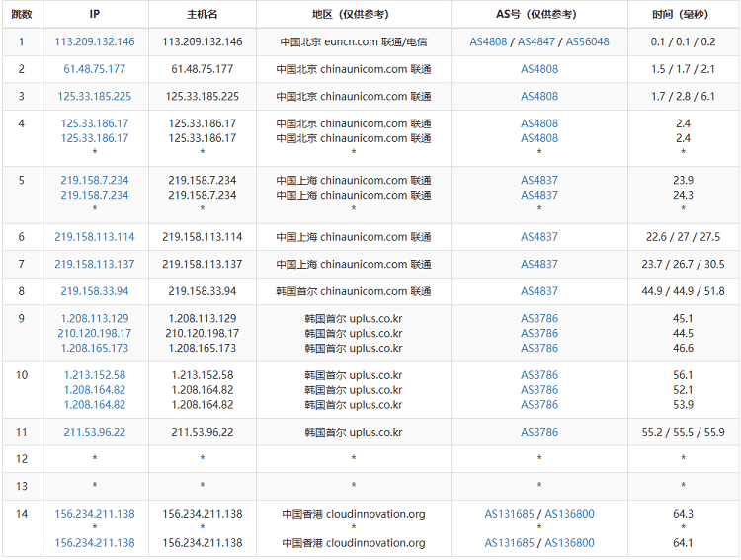Select time value 56.1 in hop 10
This screenshot has width=741, height=560.
coord(684,375)
